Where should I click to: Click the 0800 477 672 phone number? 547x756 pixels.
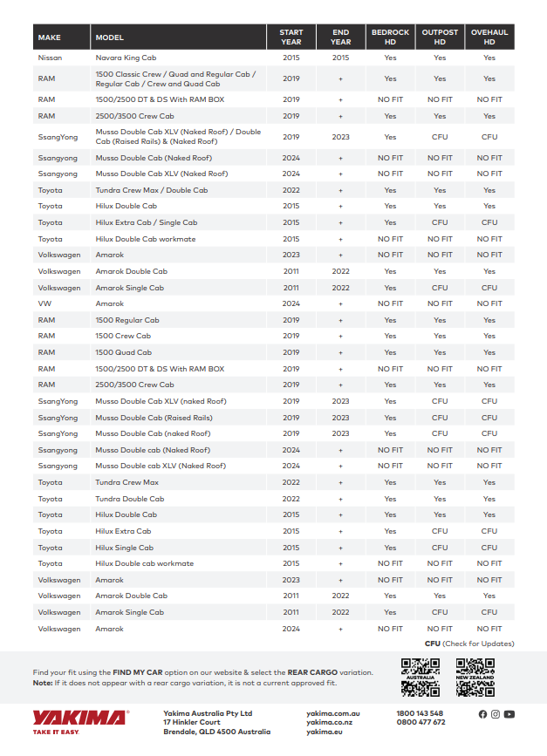point(421,722)
